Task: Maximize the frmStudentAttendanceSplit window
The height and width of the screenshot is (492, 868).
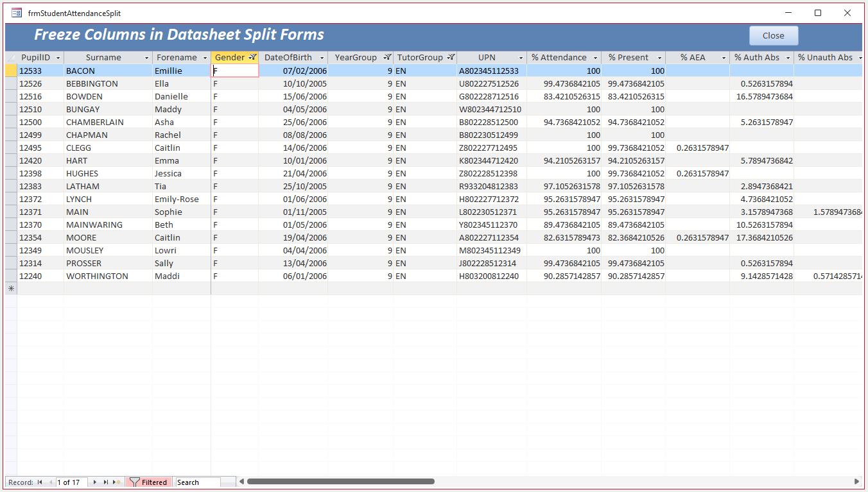Action: tap(818, 13)
